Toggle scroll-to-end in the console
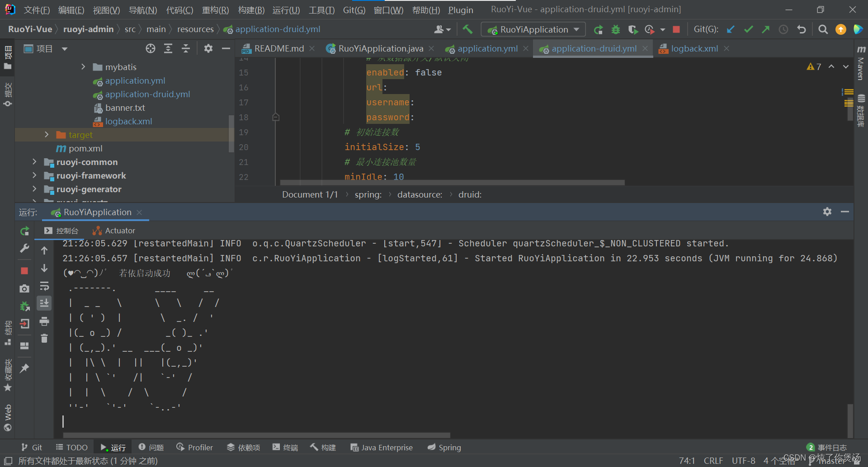Viewport: 868px width, 467px height. [44, 303]
